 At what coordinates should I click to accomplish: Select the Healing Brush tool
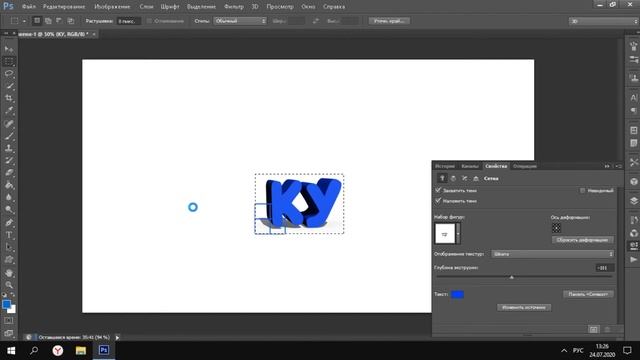pyautogui.click(x=9, y=123)
